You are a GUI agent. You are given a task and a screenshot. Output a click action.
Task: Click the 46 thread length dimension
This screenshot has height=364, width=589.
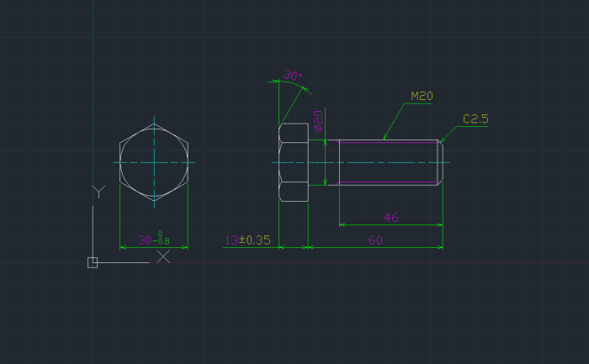(391, 217)
